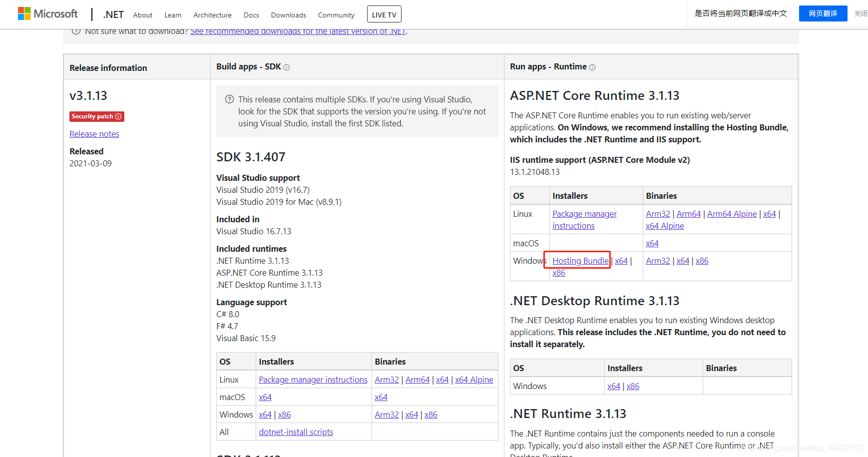Viewport: 868px width, 457px height.
Task: Download SDK Windows x64 installer
Action: [x=265, y=415]
